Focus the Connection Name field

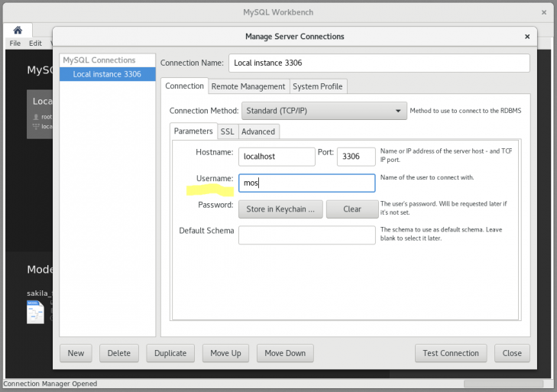point(380,63)
